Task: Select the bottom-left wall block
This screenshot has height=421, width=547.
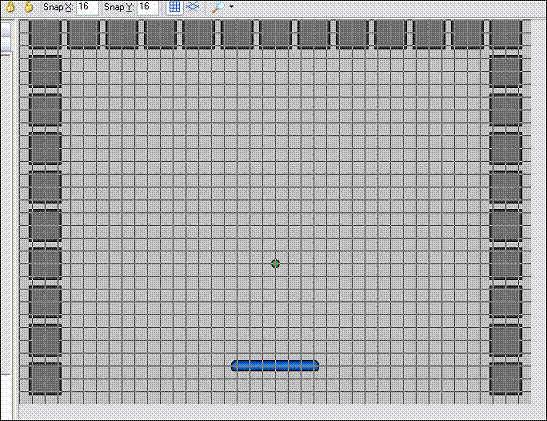Action: tap(45, 378)
